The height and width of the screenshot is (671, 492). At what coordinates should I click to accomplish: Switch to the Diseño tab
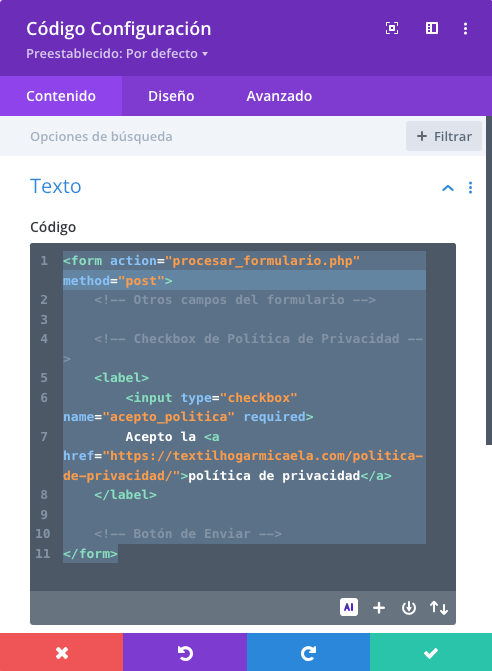click(171, 96)
